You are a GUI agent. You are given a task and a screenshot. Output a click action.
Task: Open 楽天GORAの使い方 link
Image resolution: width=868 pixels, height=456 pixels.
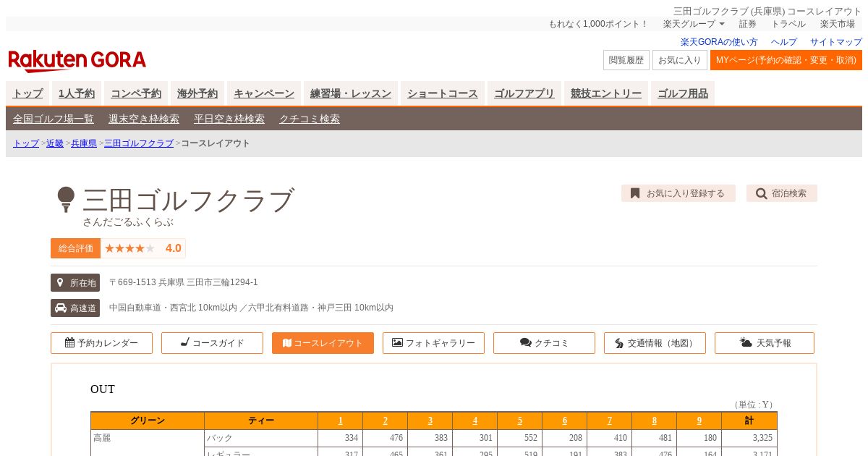tap(719, 42)
